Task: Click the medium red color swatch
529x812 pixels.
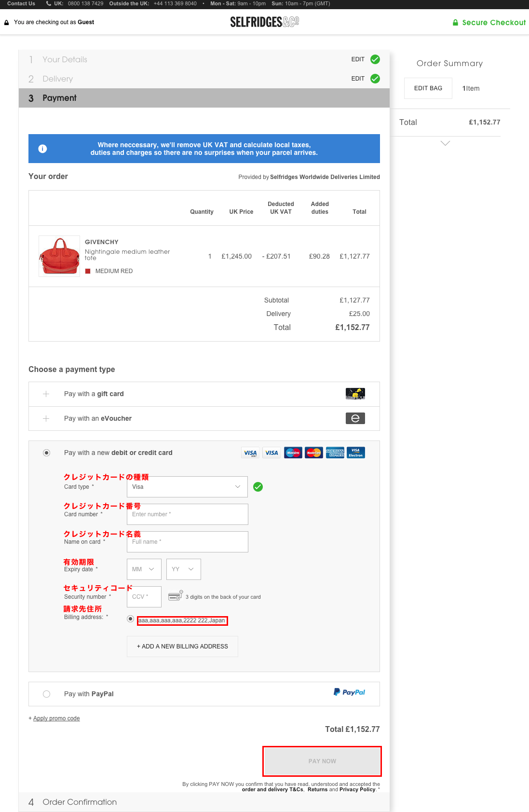Action: tap(88, 271)
